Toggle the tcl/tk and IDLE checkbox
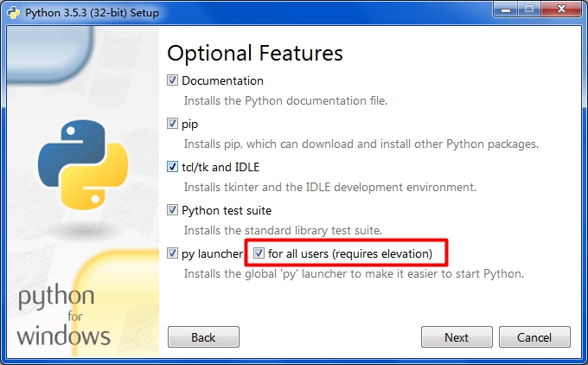The width and height of the screenshot is (588, 365). point(172,167)
